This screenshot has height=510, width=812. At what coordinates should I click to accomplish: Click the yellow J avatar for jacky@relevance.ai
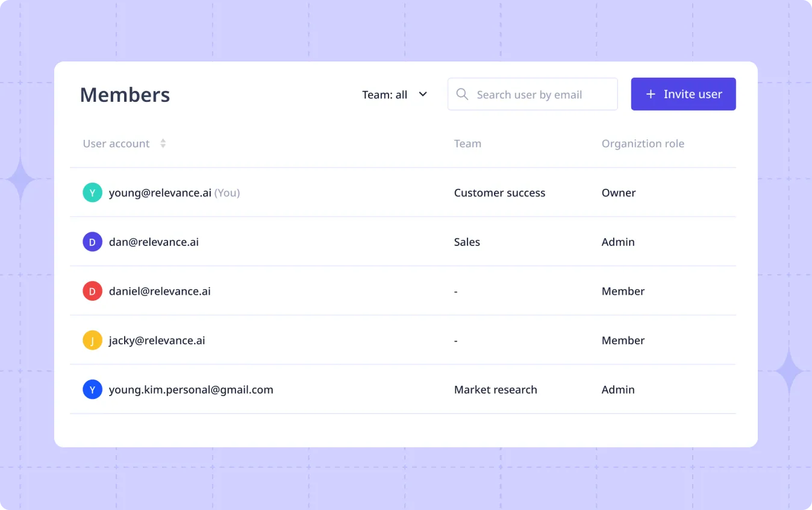coord(92,341)
